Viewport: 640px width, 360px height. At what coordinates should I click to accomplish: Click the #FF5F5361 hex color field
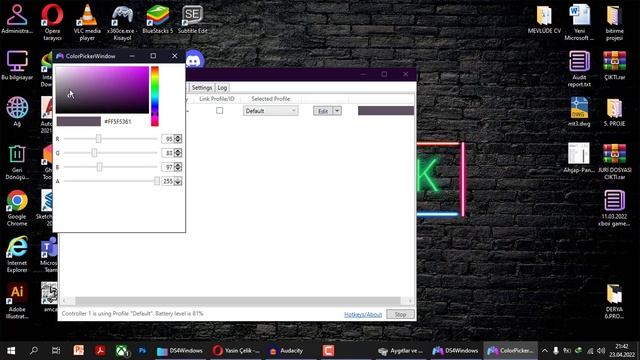pyautogui.click(x=118, y=122)
